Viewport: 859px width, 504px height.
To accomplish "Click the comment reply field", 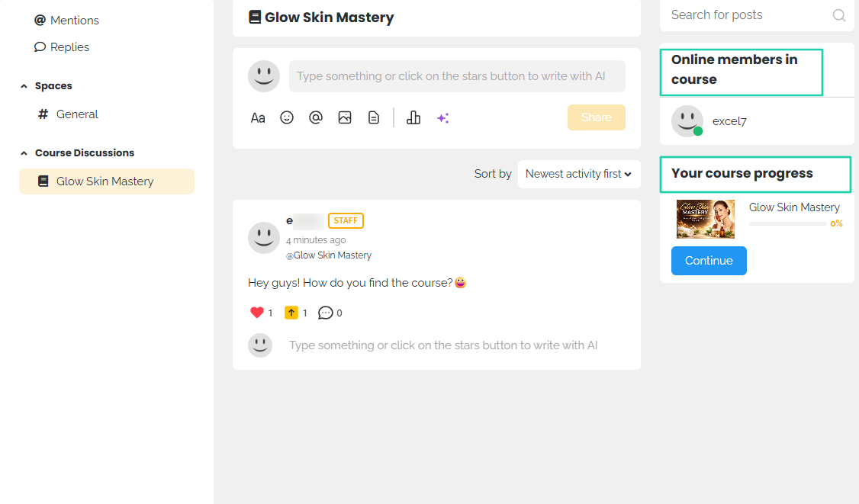I will point(443,345).
